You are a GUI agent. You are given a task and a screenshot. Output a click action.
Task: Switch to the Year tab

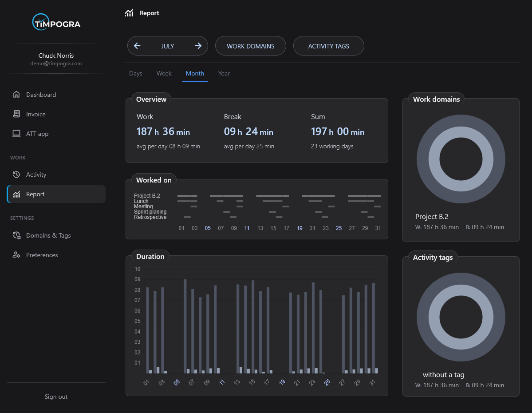click(224, 73)
